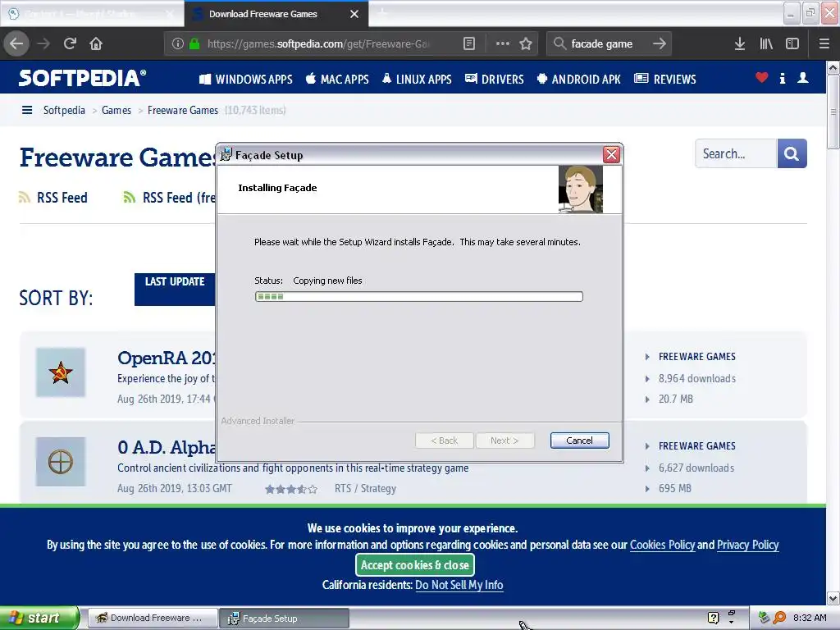Open the Drivers menu

click(495, 80)
